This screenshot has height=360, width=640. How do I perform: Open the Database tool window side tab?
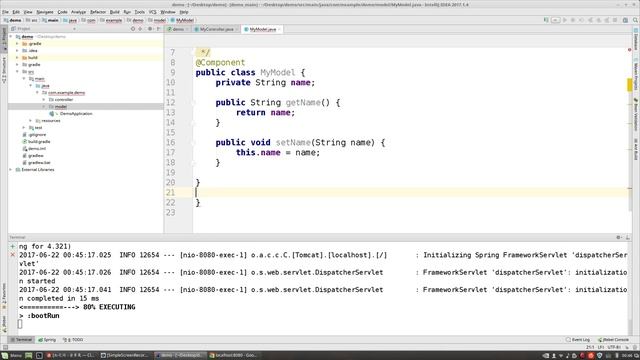coord(636,39)
